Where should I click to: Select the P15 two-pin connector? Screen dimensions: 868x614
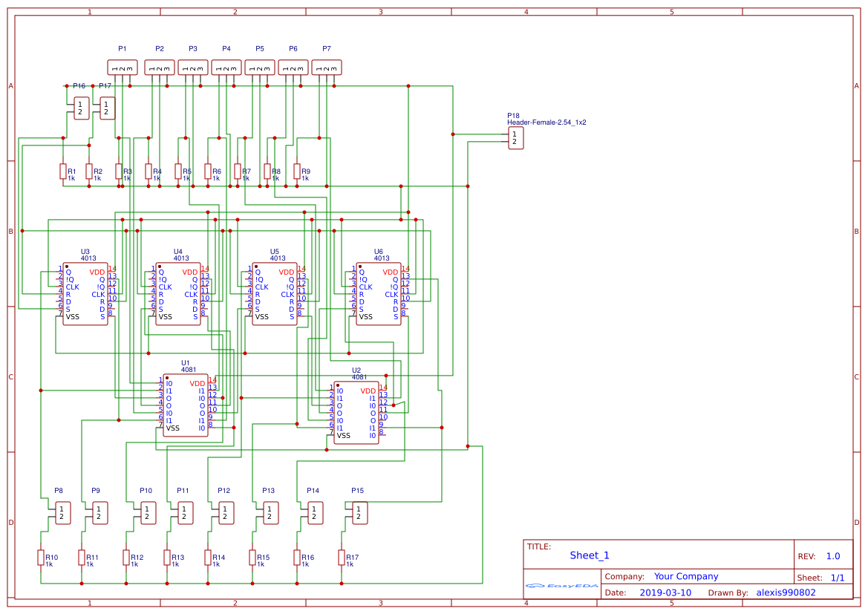[360, 513]
